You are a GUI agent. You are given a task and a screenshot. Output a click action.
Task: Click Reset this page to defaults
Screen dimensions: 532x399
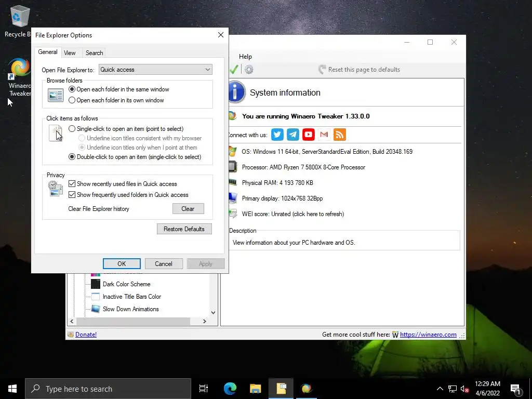[360, 70]
